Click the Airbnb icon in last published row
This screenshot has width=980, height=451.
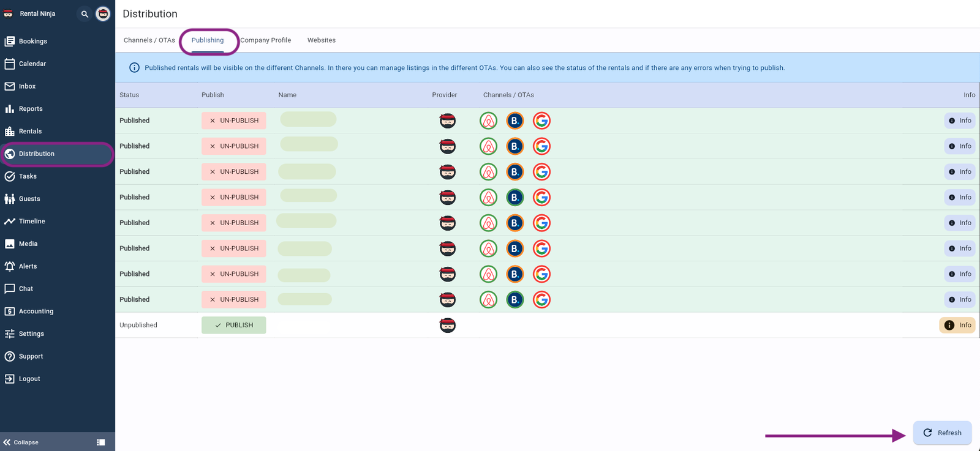pos(488,300)
